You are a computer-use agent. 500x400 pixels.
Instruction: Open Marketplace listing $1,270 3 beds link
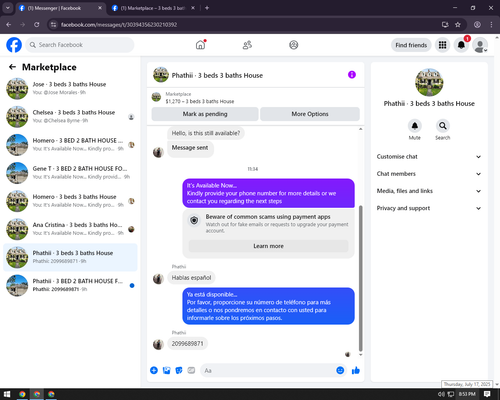(x=200, y=101)
